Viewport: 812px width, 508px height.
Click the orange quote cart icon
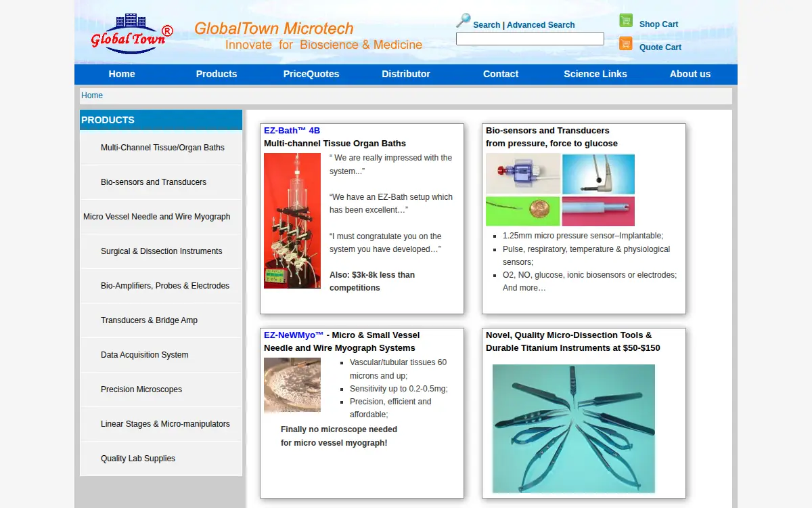tap(626, 44)
